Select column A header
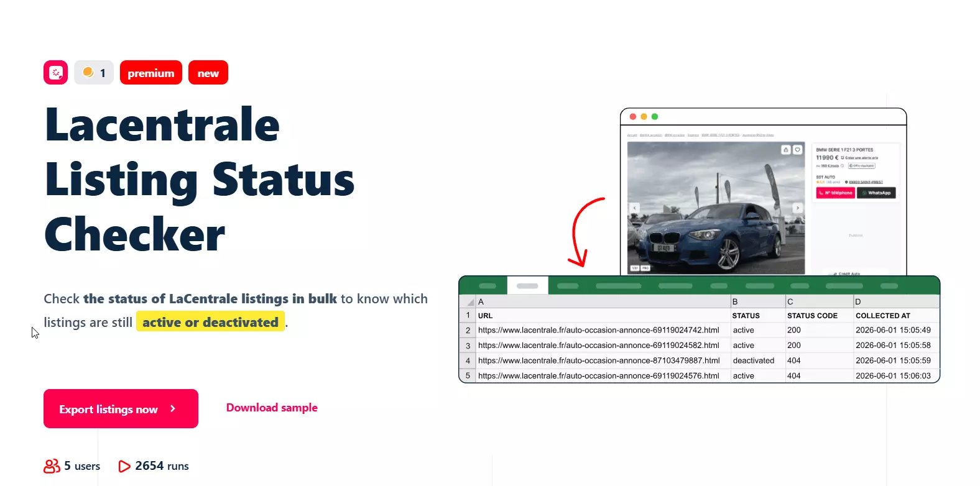 [x=603, y=301]
